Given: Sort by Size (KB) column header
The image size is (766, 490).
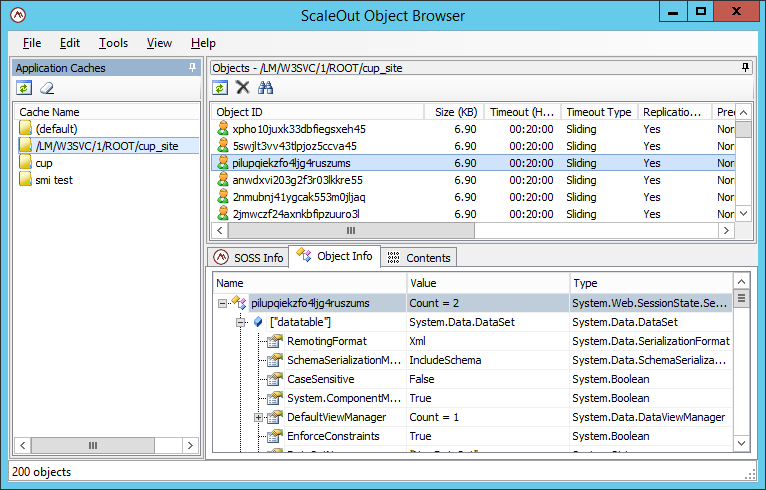Looking at the screenshot, I should (x=454, y=112).
